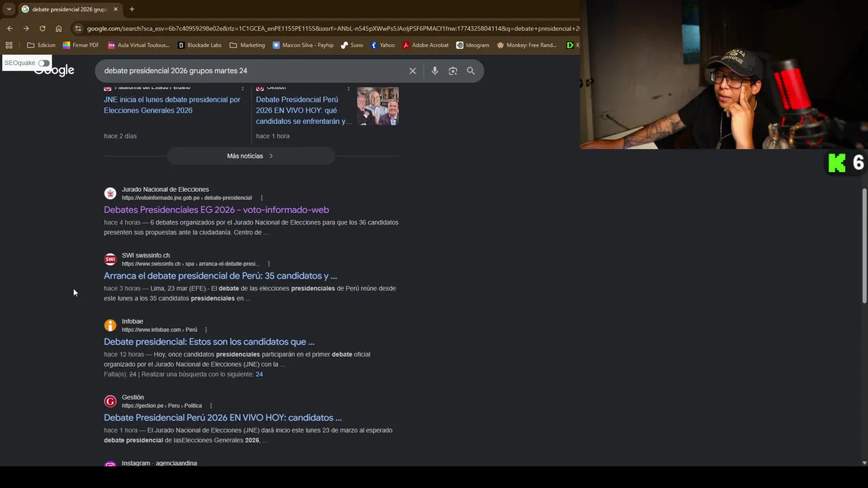The image size is (868, 488).
Task: Focus the Google search query field
Action: click(251, 70)
